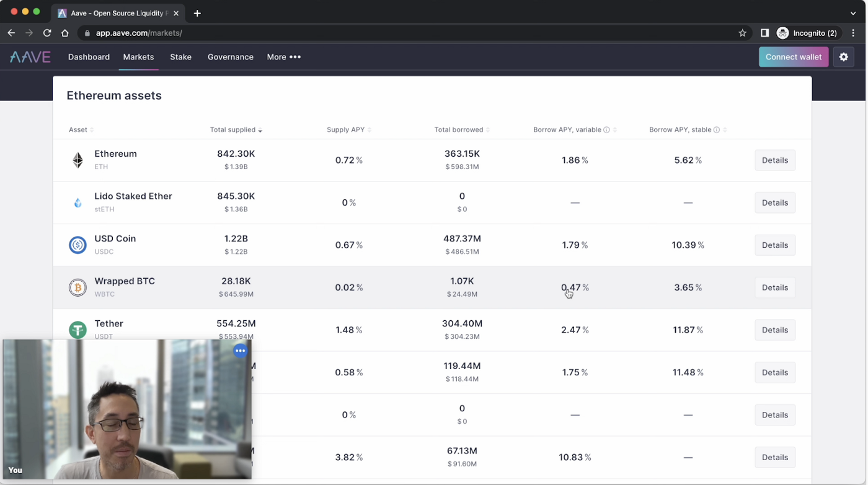Click Ethereum stable borrow APY 5.62%

688,160
